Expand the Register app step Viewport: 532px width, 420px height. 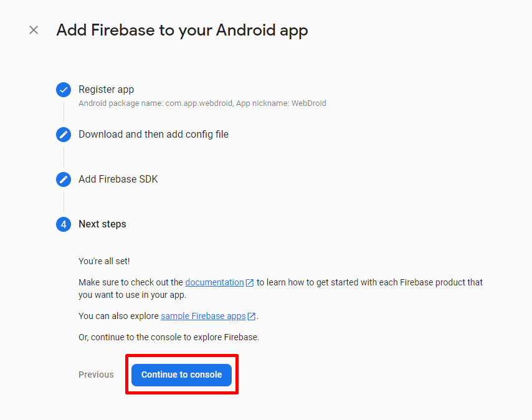pos(106,90)
